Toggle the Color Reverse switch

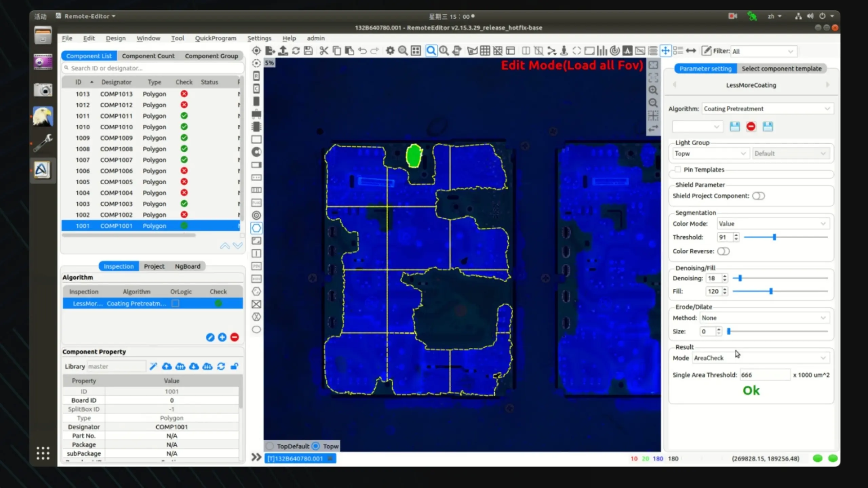(x=723, y=251)
